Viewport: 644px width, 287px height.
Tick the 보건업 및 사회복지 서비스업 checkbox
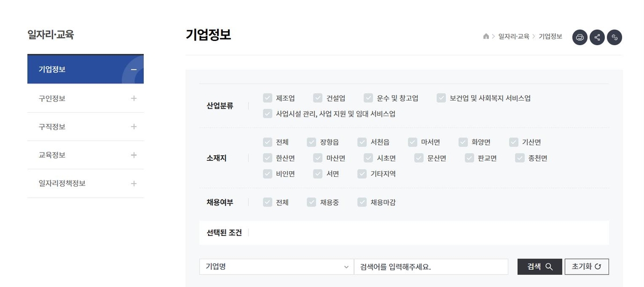pos(441,98)
